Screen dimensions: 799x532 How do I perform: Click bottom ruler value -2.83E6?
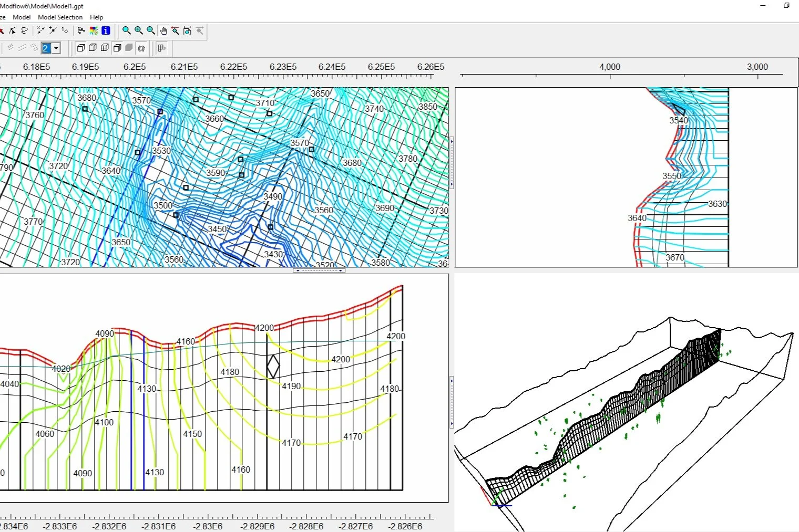pyautogui.click(x=208, y=526)
